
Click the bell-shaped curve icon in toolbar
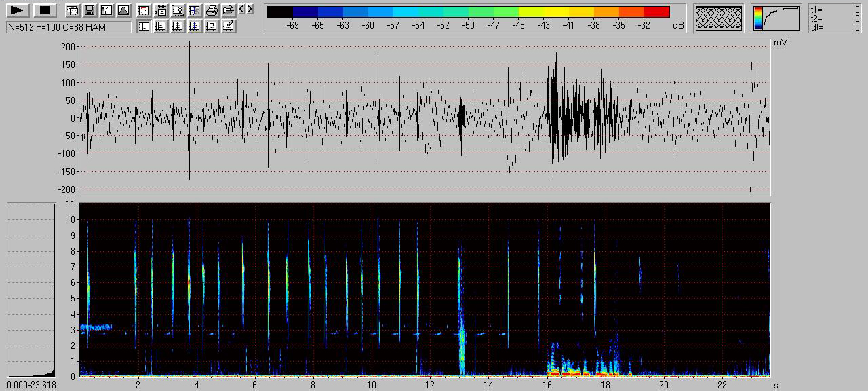point(123,10)
